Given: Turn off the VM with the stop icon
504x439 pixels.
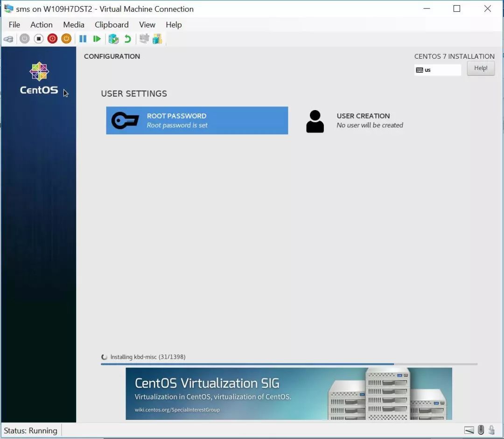Looking at the screenshot, I should point(39,39).
